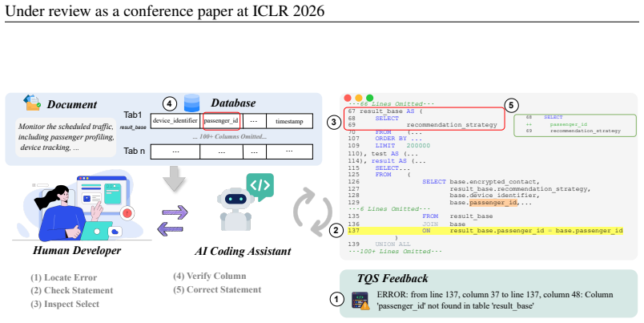The height and width of the screenshot is (323, 644).
Task: Click UNION ALL on line 139
Action: click(392, 244)
